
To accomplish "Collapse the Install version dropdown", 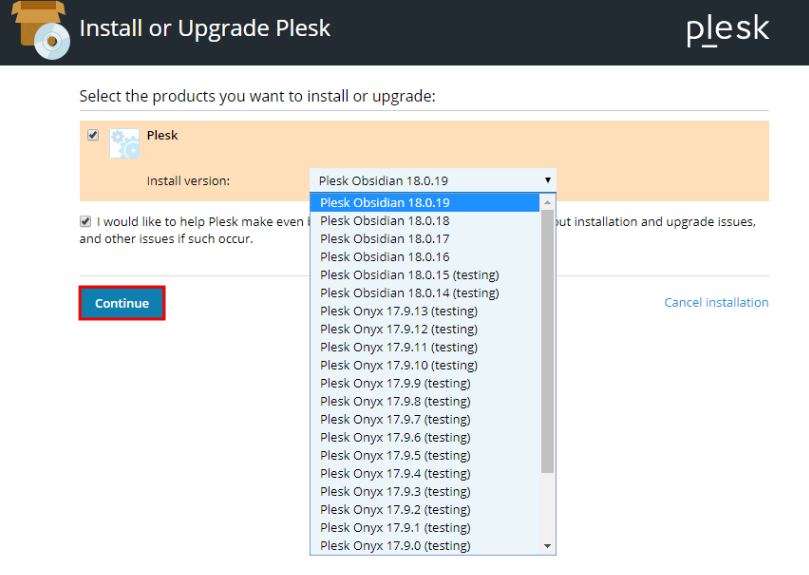I will [432, 181].
